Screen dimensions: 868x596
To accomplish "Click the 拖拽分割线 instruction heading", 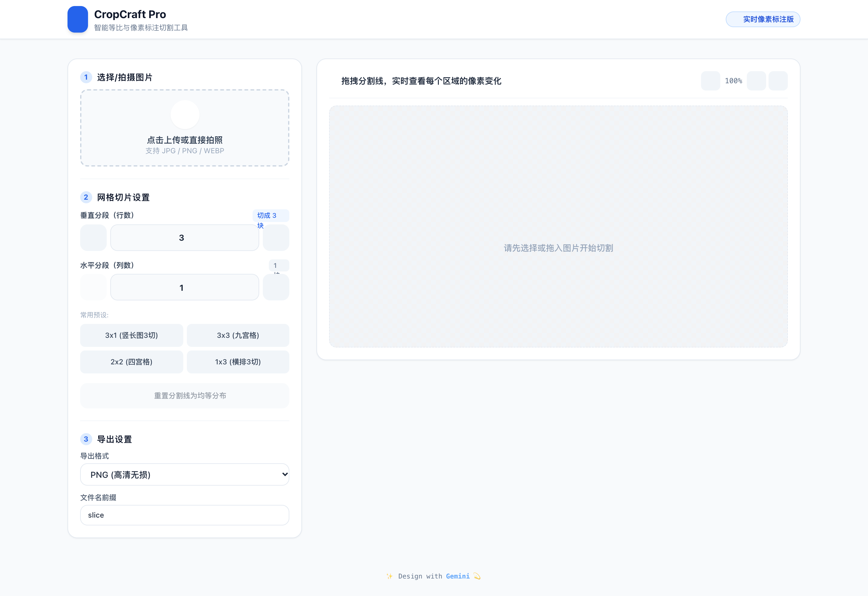I will 421,81.
